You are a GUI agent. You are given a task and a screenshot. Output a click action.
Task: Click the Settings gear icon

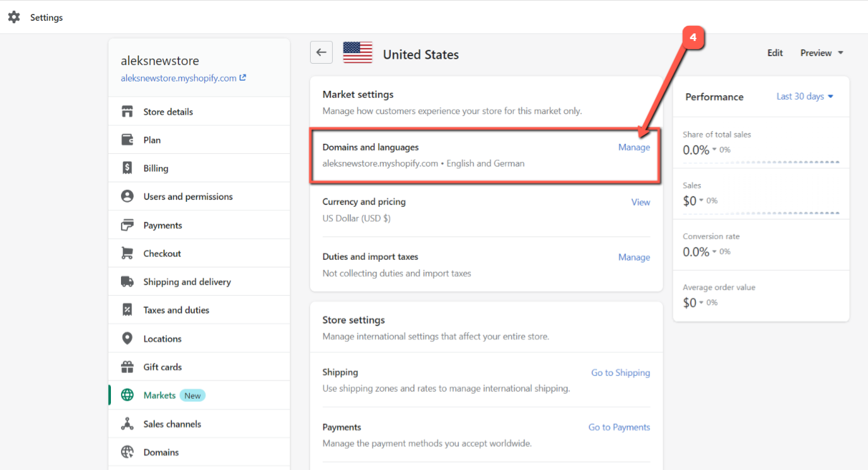tap(14, 17)
